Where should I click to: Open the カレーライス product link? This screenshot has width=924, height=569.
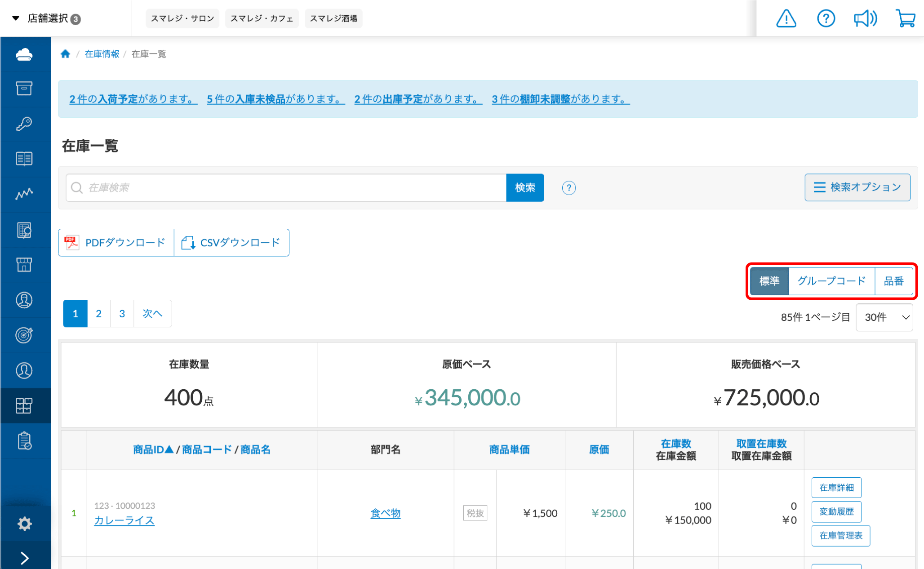coord(124,520)
